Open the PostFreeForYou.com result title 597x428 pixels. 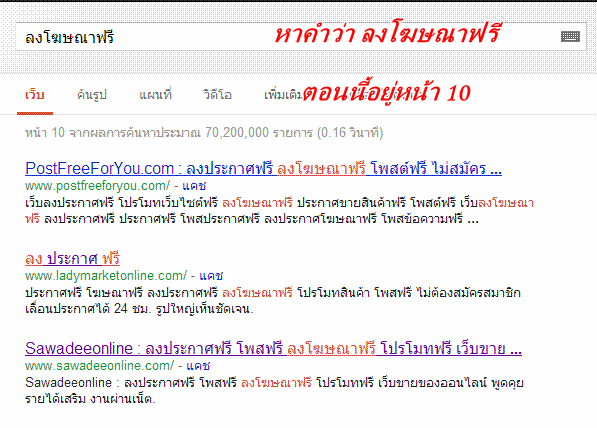[263, 168]
